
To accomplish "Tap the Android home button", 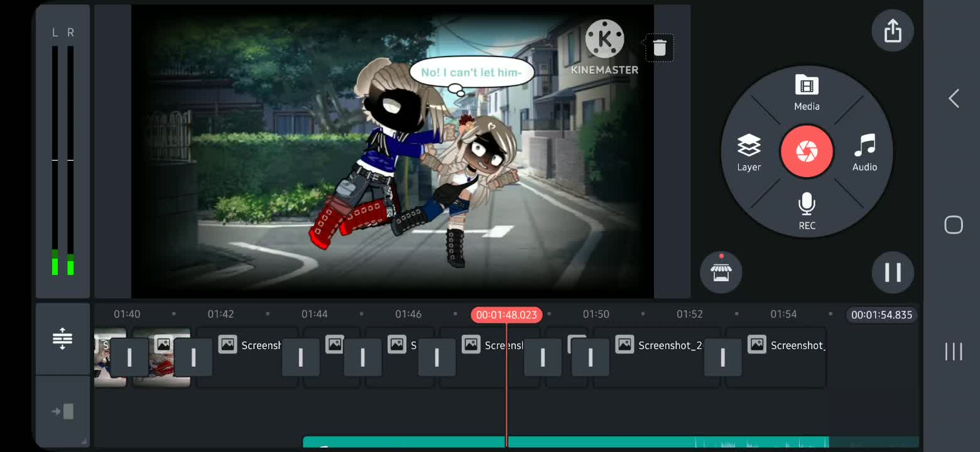I will click(x=954, y=225).
